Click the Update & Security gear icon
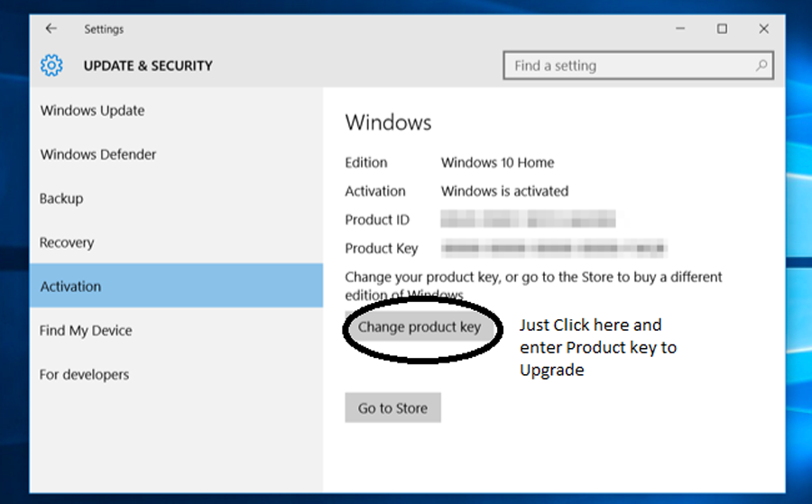The image size is (812, 504). pyautogui.click(x=51, y=65)
